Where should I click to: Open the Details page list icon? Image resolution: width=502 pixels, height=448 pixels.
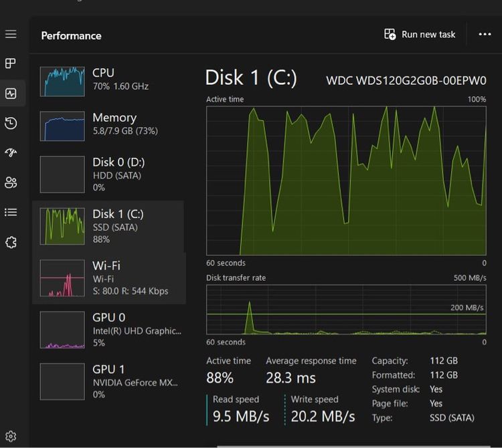tap(11, 212)
